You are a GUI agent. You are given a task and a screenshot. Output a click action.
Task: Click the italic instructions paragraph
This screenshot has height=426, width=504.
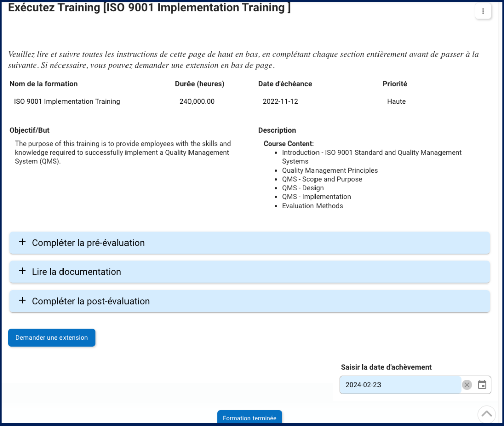coord(243,60)
